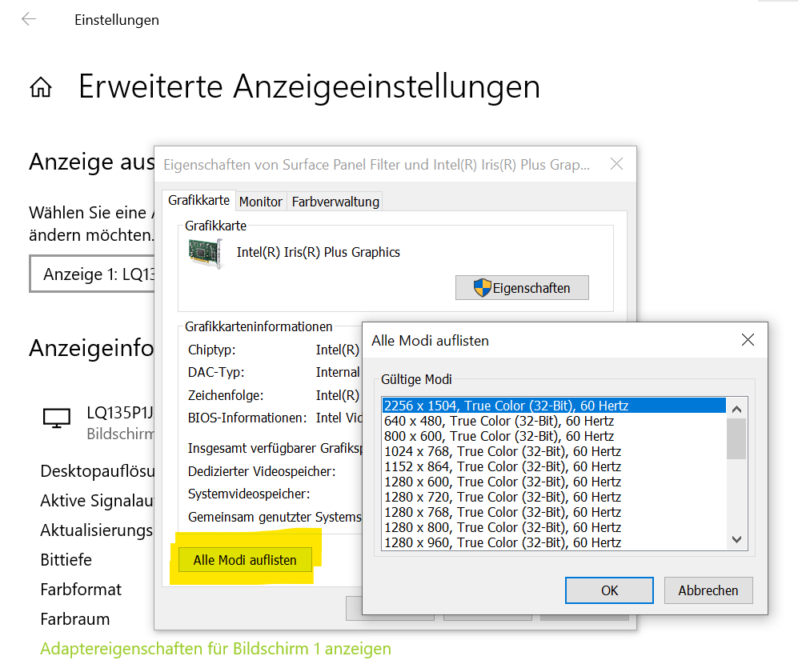Select 1280 x 720 mode entry
This screenshot has width=798, height=672.
point(554,497)
